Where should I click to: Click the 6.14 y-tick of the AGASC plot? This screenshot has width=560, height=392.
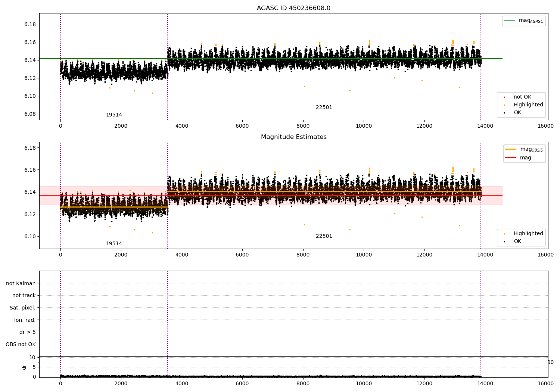[x=30, y=60]
